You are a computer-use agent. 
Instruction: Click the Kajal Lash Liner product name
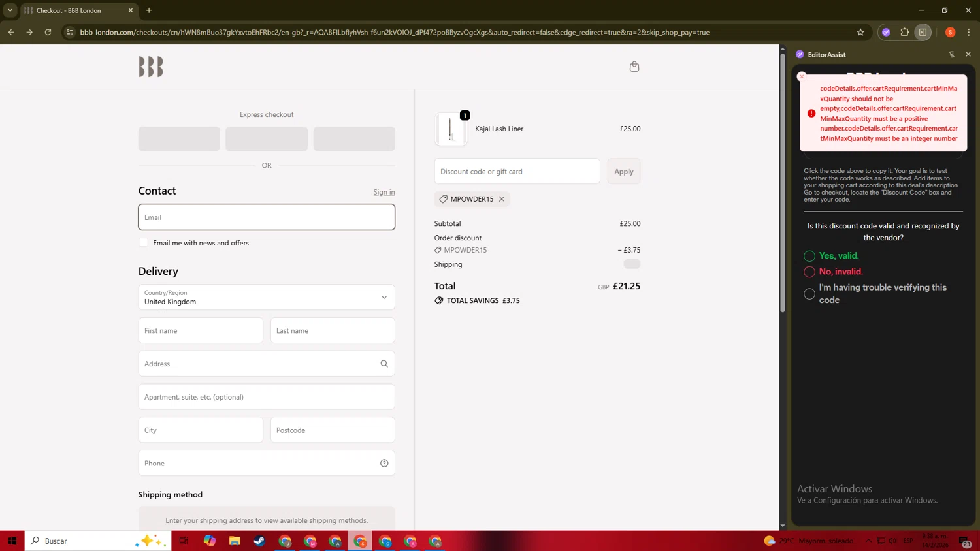click(499, 129)
